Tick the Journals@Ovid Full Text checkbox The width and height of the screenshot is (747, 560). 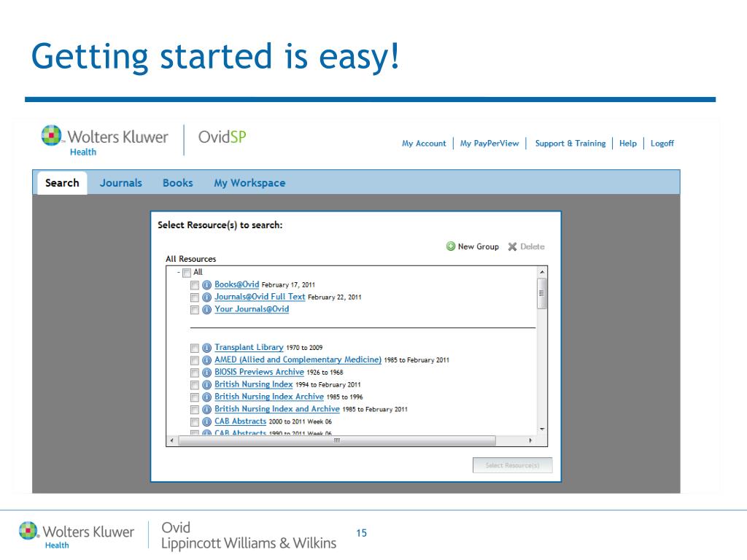[194, 297]
